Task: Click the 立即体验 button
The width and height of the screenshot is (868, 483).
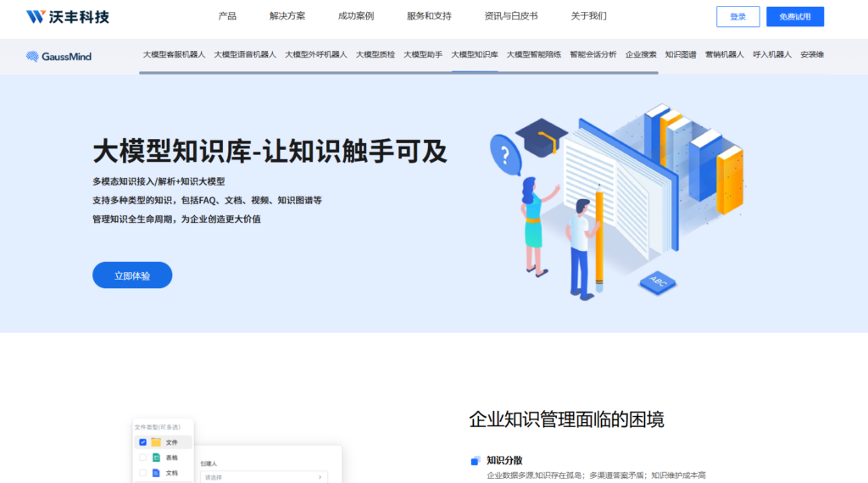Action: (132, 275)
